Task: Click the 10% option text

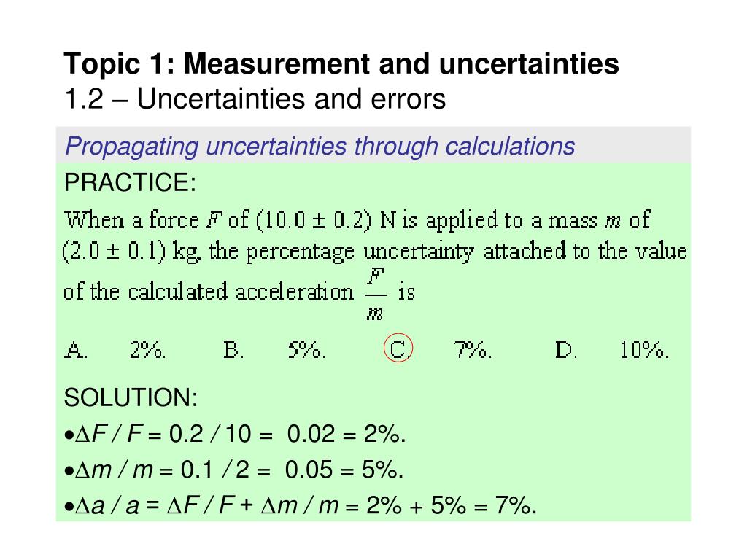Action: 645,349
